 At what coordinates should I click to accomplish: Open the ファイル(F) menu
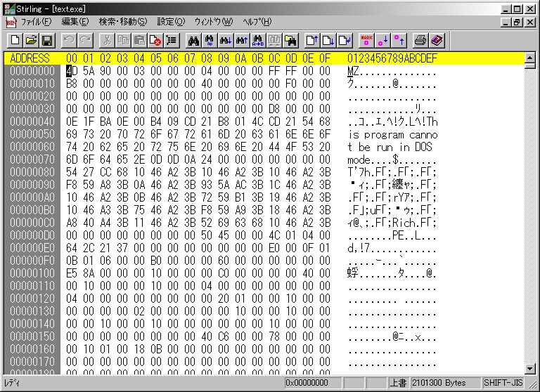click(36, 22)
